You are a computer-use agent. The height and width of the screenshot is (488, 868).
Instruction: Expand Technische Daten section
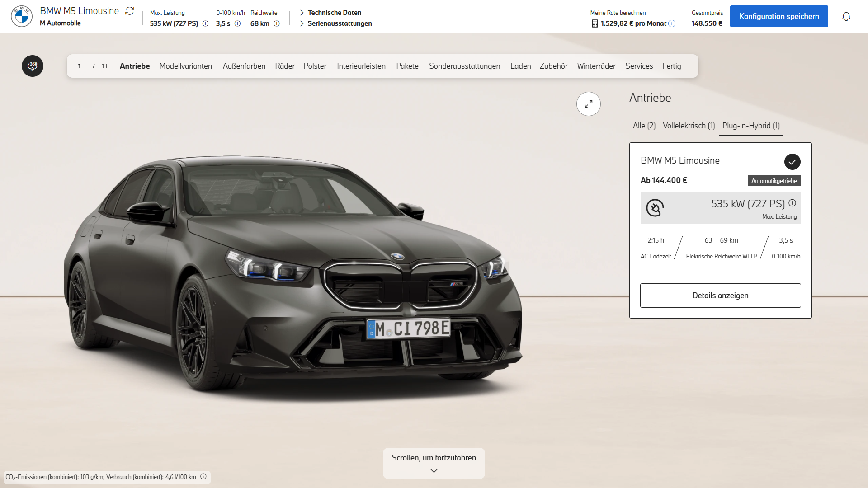pos(334,13)
